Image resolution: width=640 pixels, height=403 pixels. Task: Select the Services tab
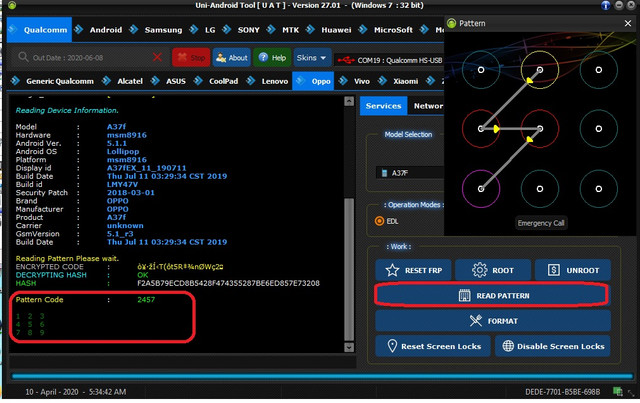pyautogui.click(x=383, y=106)
